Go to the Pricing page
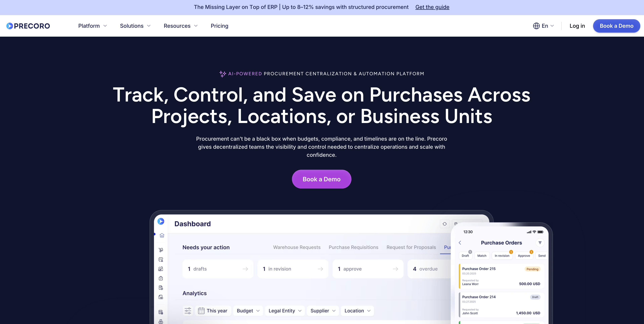Viewport: 644px width, 324px height. pos(219,26)
